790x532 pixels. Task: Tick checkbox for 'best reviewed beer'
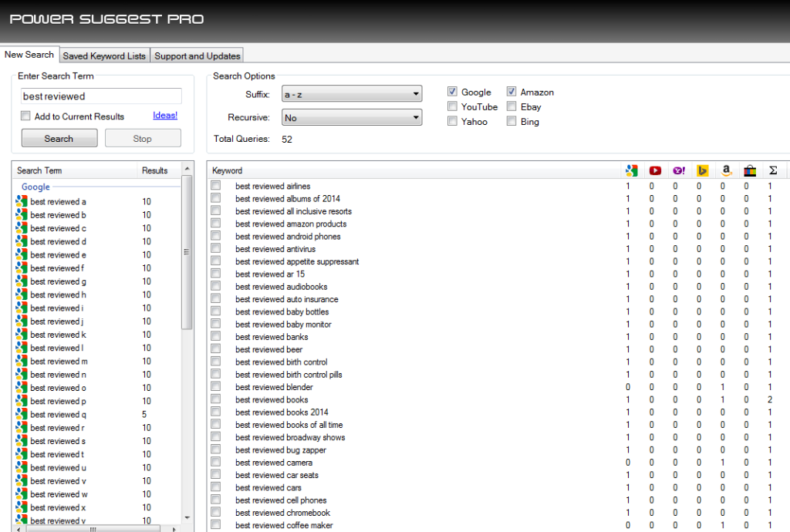click(x=216, y=349)
